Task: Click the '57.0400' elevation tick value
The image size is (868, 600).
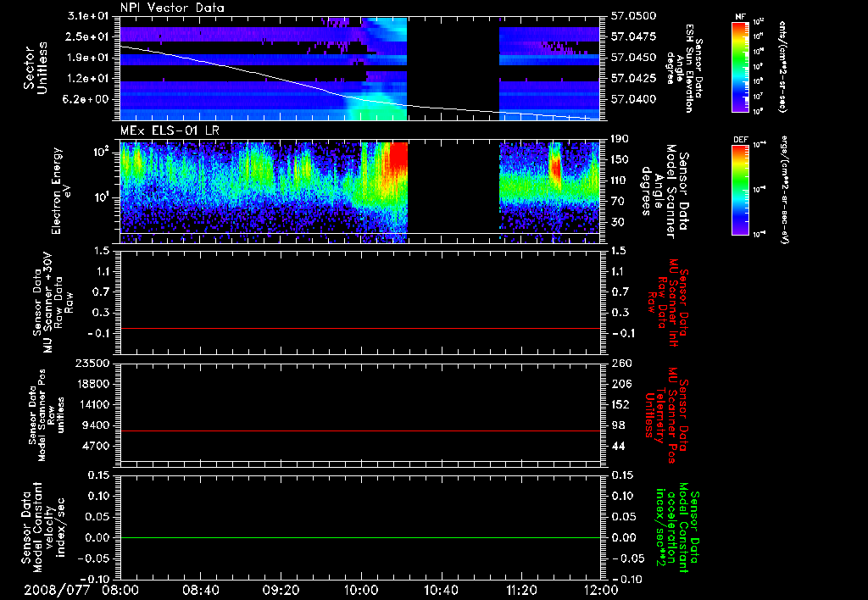Action: [x=634, y=99]
